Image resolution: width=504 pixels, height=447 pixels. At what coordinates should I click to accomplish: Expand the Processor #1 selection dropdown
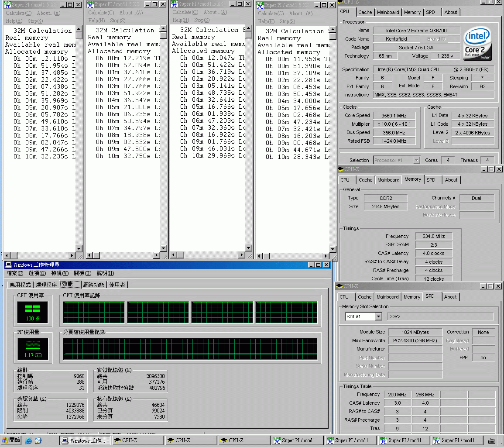[417, 160]
